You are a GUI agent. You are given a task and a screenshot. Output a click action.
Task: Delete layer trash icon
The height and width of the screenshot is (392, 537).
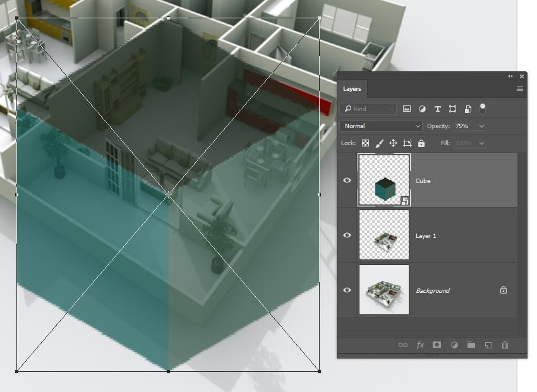click(x=505, y=345)
